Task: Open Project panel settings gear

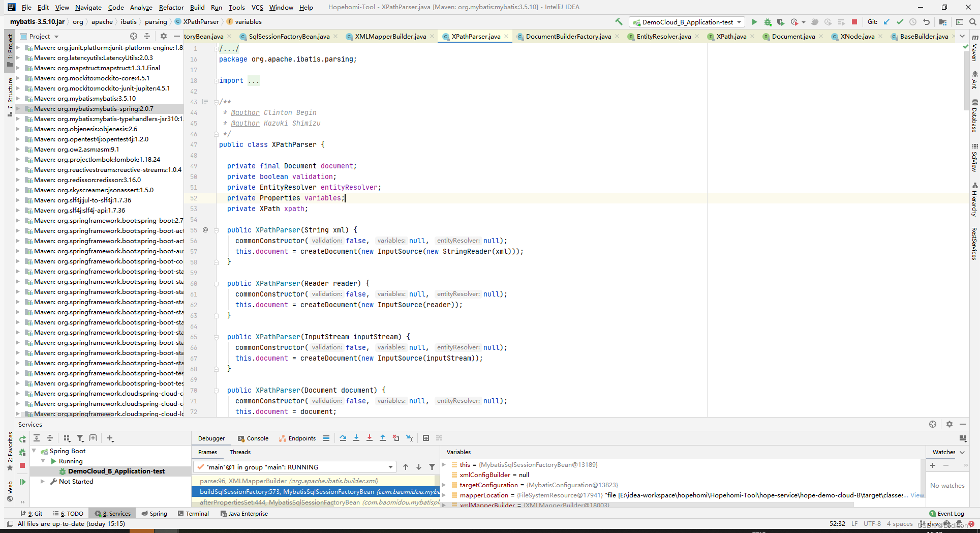Action: [163, 36]
